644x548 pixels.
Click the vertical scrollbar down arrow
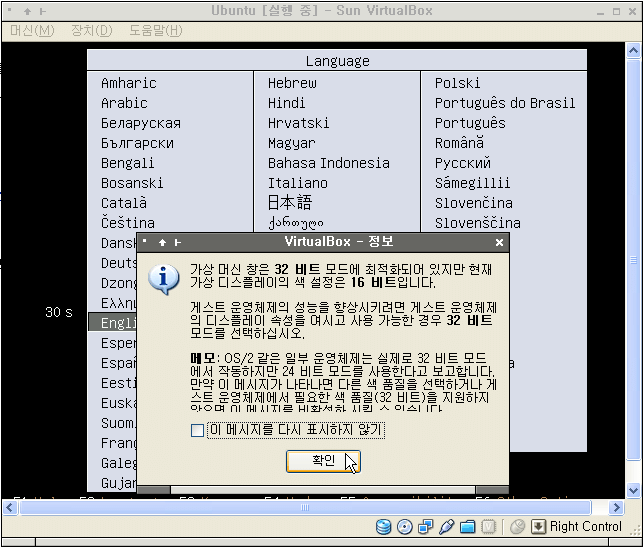(x=633, y=490)
